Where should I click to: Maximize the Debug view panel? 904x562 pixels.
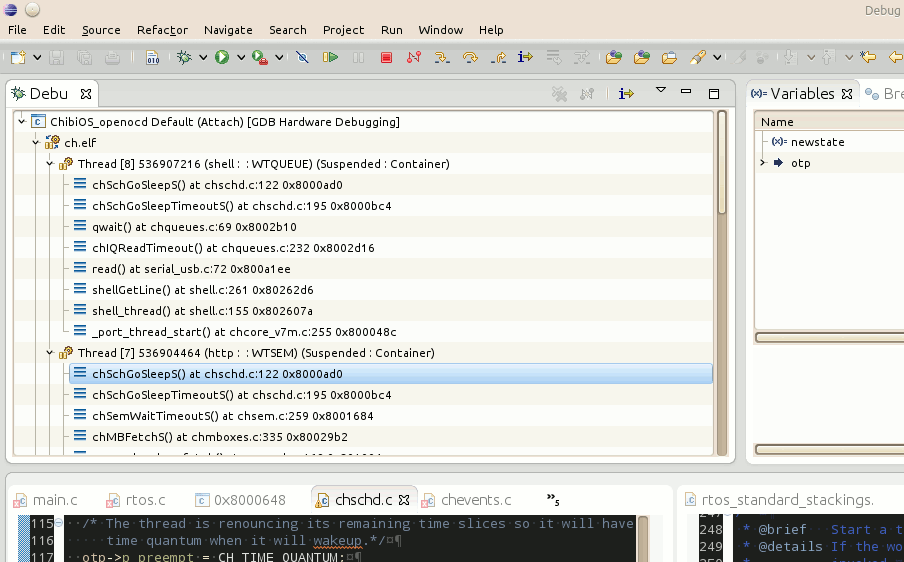pos(714,93)
